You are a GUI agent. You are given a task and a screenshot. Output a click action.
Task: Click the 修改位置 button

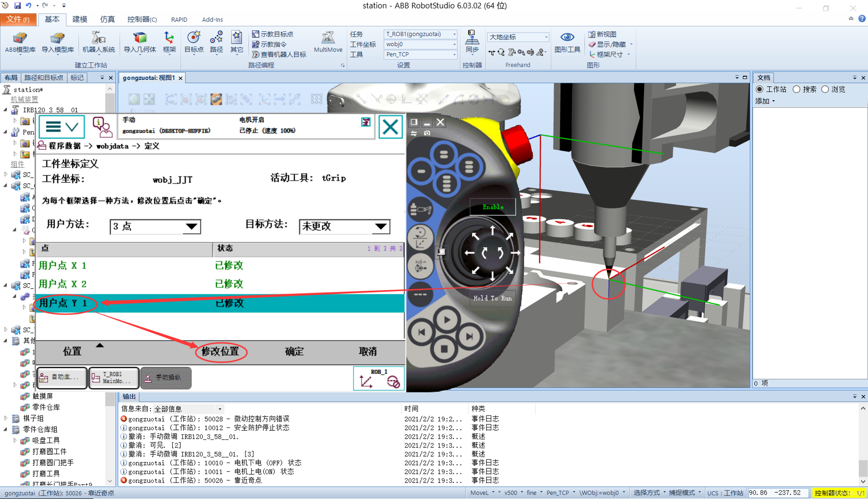tap(221, 351)
